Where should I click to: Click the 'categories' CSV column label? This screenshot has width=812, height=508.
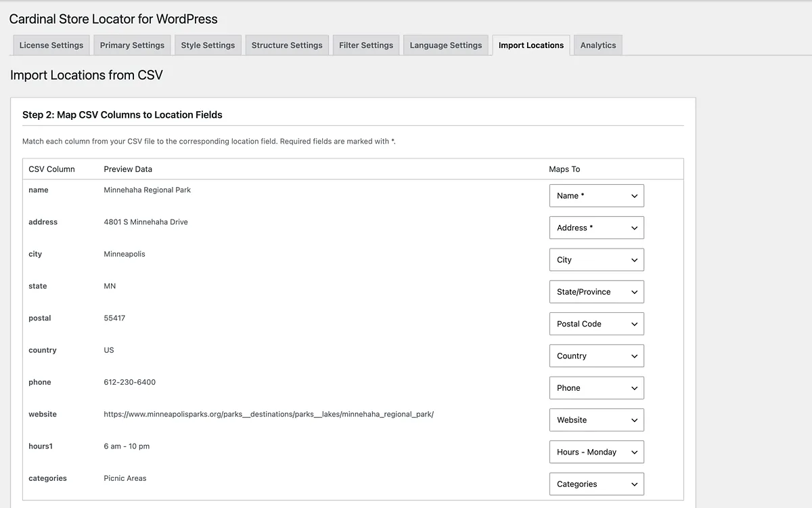pyautogui.click(x=47, y=478)
